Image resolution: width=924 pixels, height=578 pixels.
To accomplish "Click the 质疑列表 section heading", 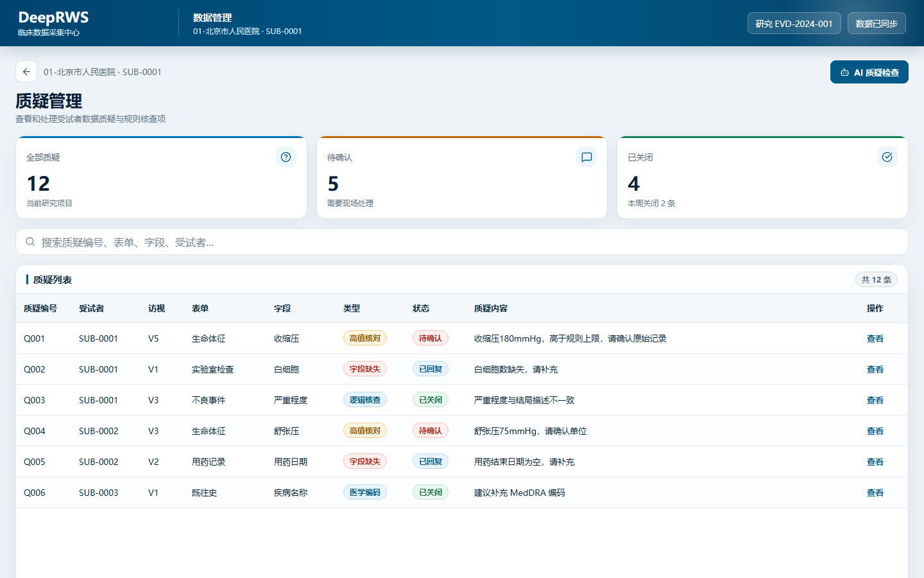I will (53, 279).
